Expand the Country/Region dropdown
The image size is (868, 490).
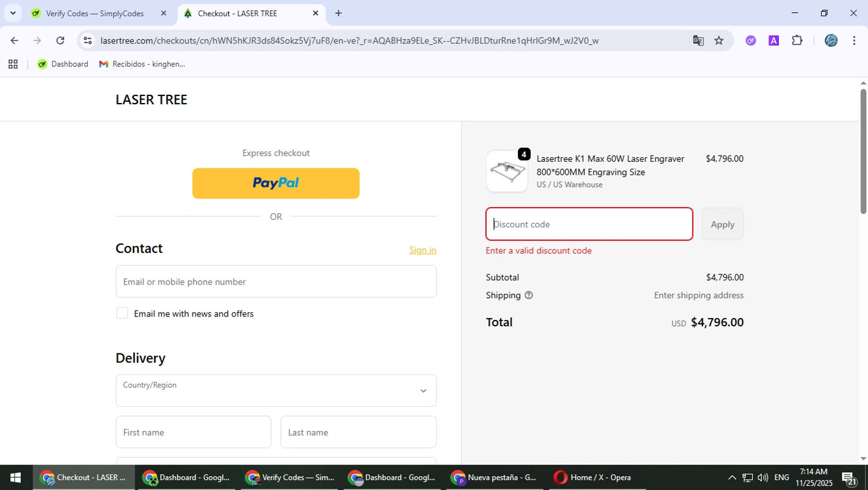(x=276, y=390)
